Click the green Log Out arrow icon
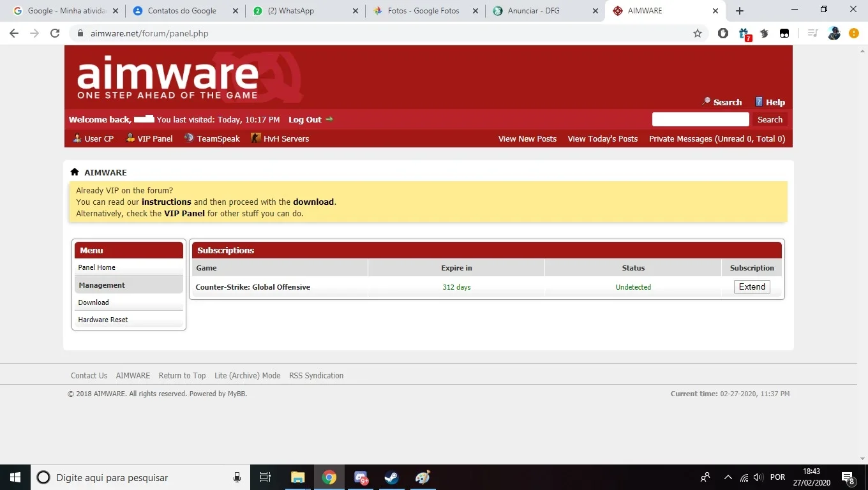The height and width of the screenshot is (490, 868). (x=329, y=119)
